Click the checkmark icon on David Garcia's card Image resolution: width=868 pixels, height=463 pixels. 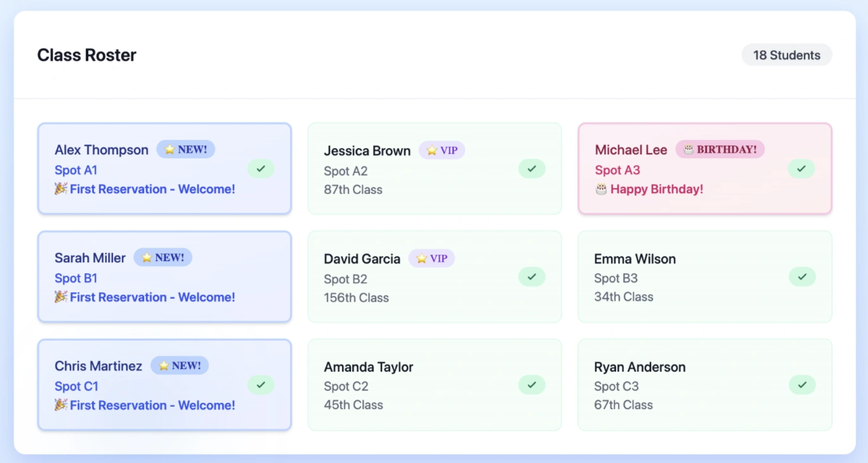(x=531, y=276)
